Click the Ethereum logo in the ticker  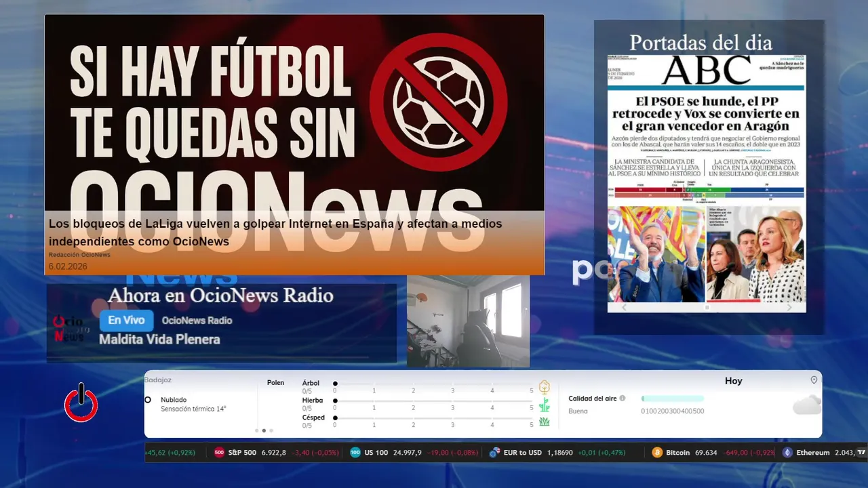click(x=787, y=453)
